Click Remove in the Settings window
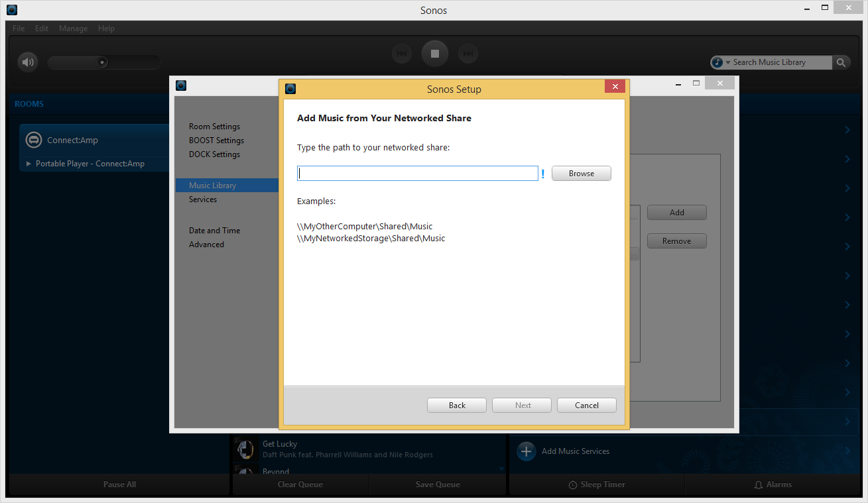868x503 pixels. (x=677, y=241)
